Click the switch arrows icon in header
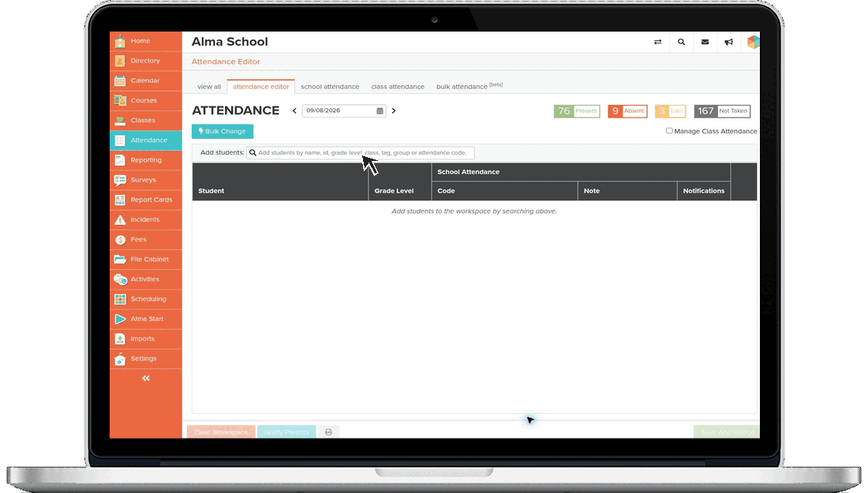The width and height of the screenshot is (868, 493). (657, 42)
